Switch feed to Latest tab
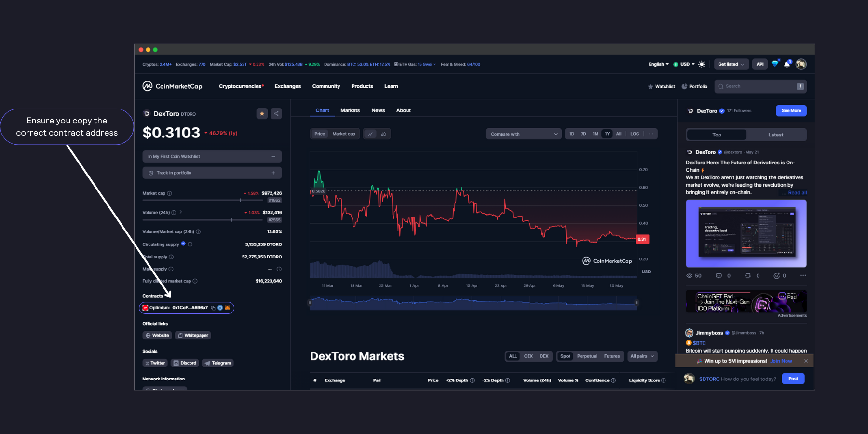The image size is (868, 434). (775, 135)
